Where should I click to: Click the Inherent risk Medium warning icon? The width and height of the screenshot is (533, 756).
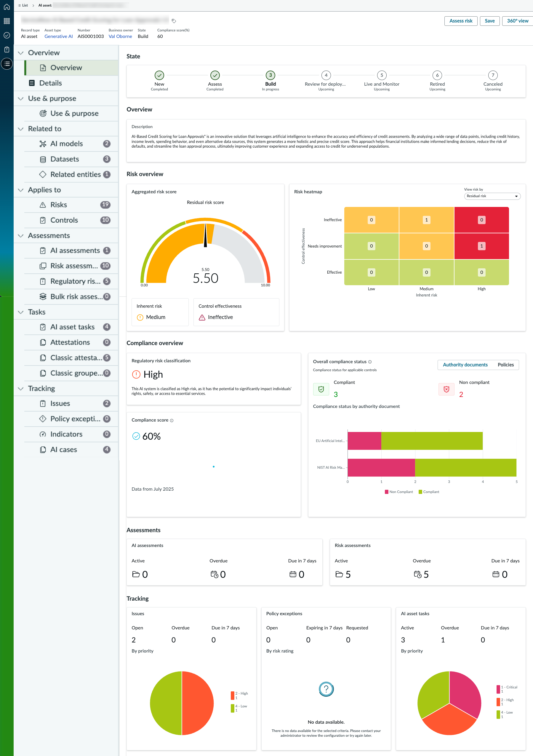point(140,317)
